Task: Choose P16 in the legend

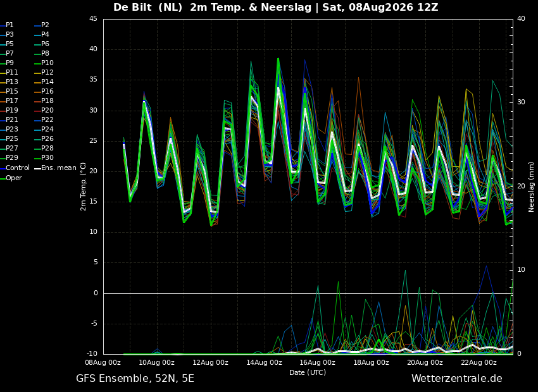Action: tap(44, 92)
